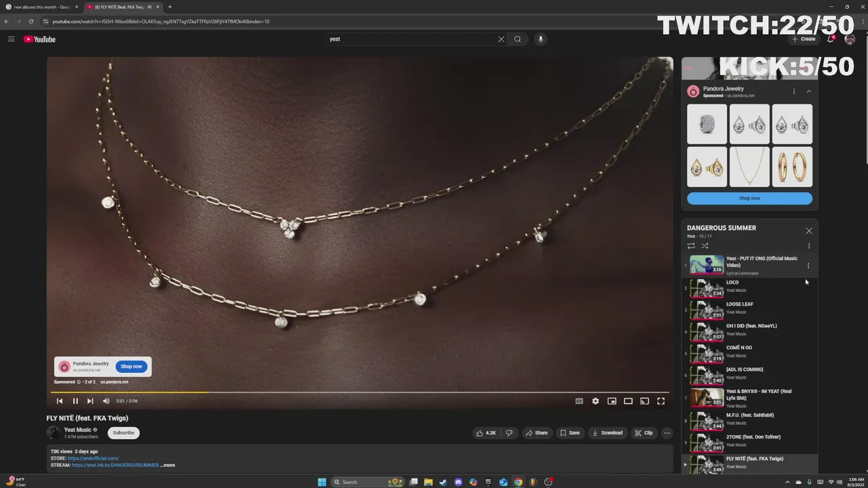868x488 pixels.
Task: Like the video with 4.3K likes
Action: 486,432
